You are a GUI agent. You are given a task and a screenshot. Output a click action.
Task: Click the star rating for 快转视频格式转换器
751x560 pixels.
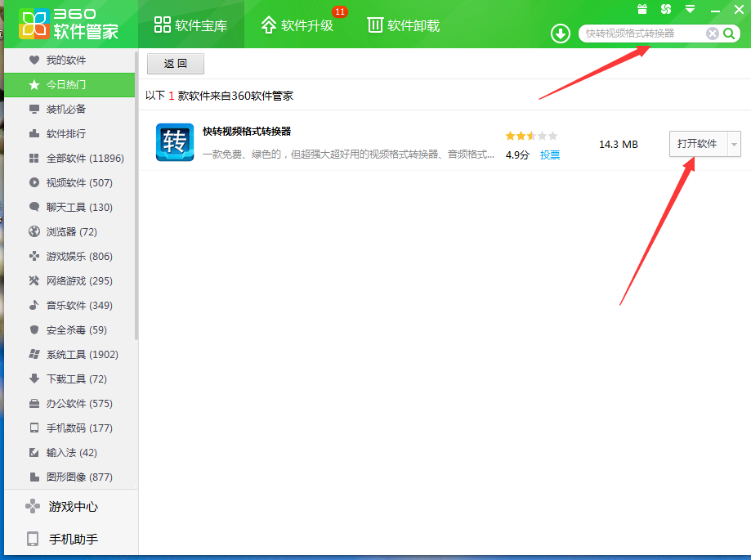tap(531, 136)
